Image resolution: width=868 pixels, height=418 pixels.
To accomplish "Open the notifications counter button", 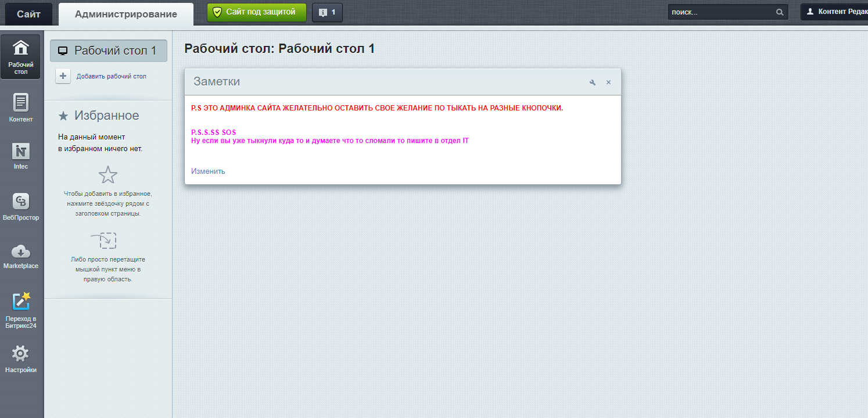I will (327, 12).
